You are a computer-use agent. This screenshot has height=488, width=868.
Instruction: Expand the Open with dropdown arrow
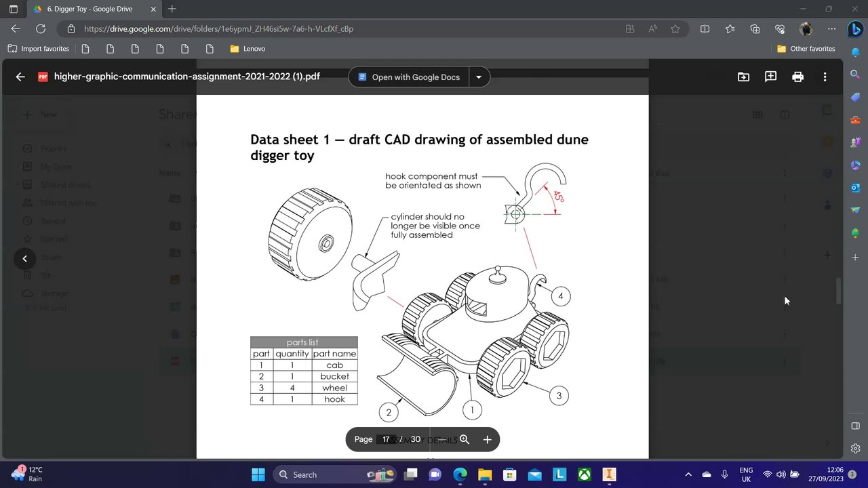tap(479, 77)
